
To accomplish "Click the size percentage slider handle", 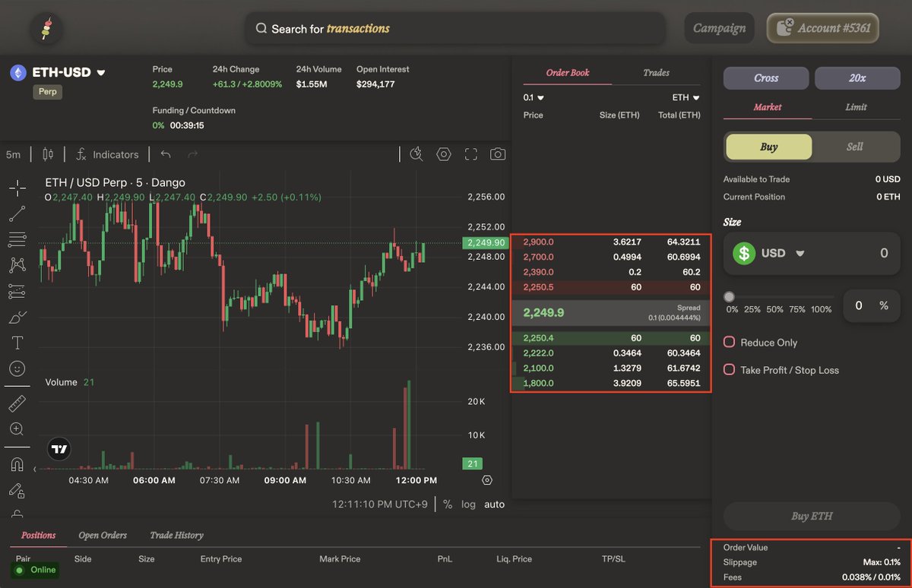I will pyautogui.click(x=730, y=297).
